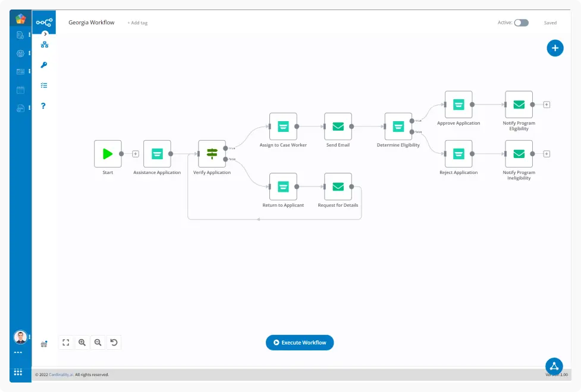
Task: Click the zoom out magnifier icon
Action: 98,342
